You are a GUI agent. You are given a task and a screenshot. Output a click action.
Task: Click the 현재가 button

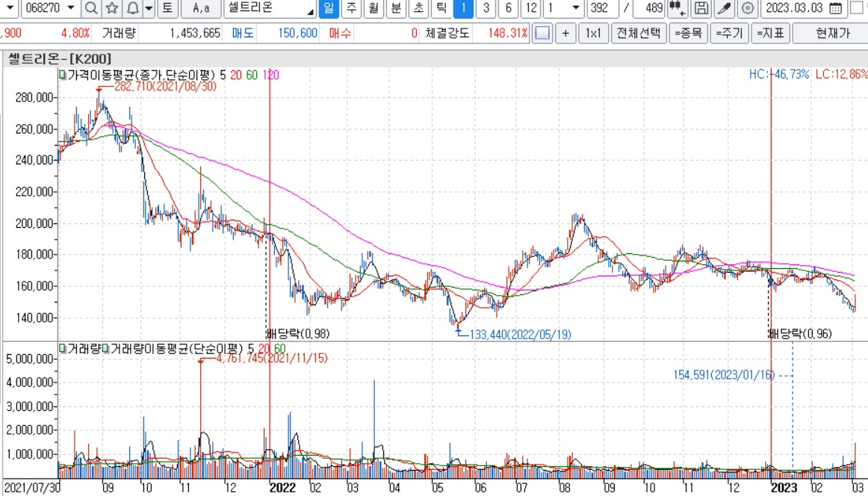pos(832,33)
